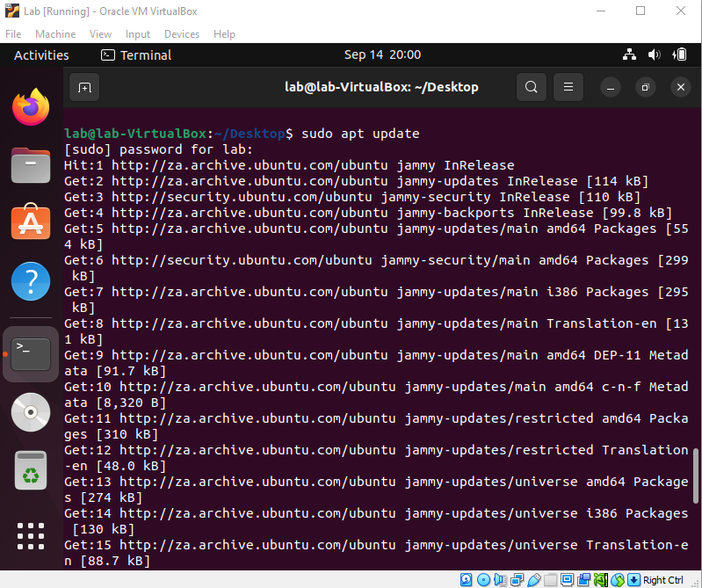The image size is (702, 588).
Task: Minimize the terminal window
Action: pyautogui.click(x=611, y=87)
